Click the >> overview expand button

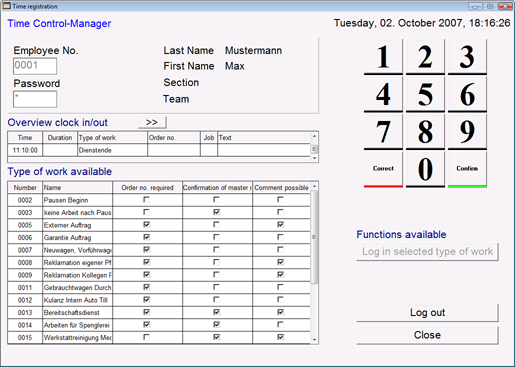click(x=152, y=122)
